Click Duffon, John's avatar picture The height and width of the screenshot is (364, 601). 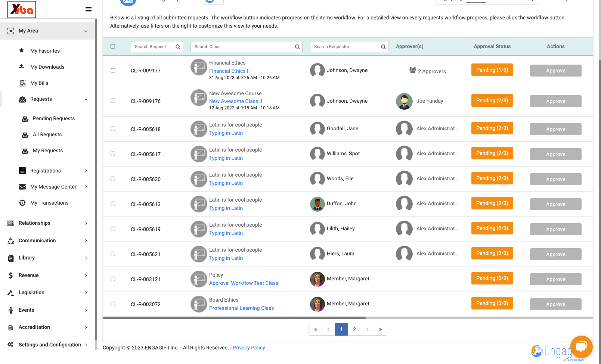point(317,204)
